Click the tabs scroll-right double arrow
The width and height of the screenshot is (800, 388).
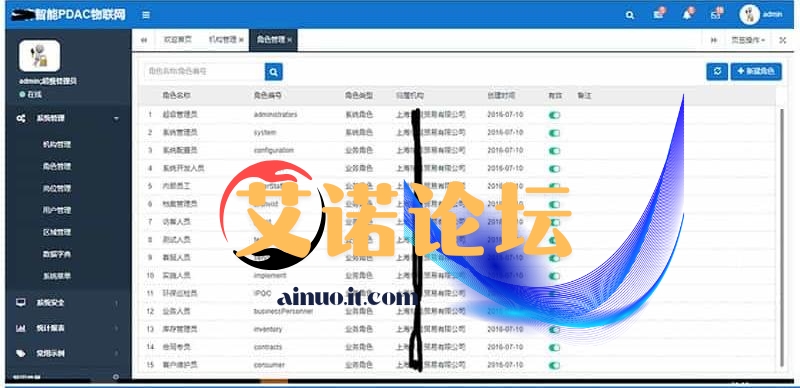coord(714,40)
